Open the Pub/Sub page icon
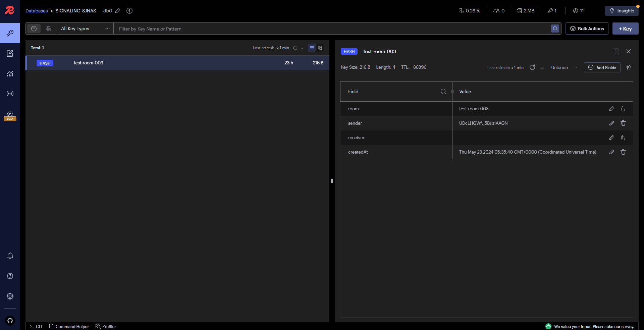This screenshot has height=330, width=644. [10, 94]
